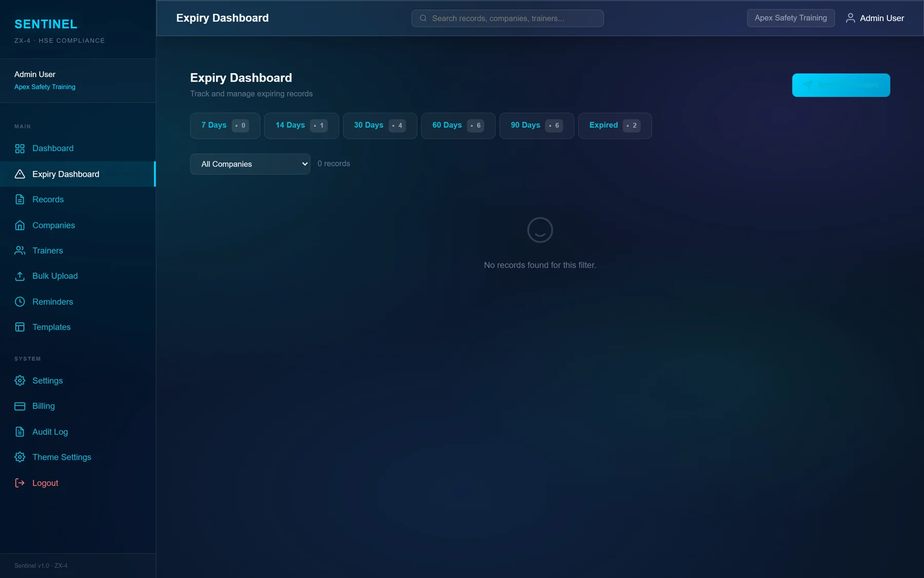Image resolution: width=924 pixels, height=578 pixels.
Task: Click the user profile icon in header
Action: pyautogui.click(x=850, y=18)
